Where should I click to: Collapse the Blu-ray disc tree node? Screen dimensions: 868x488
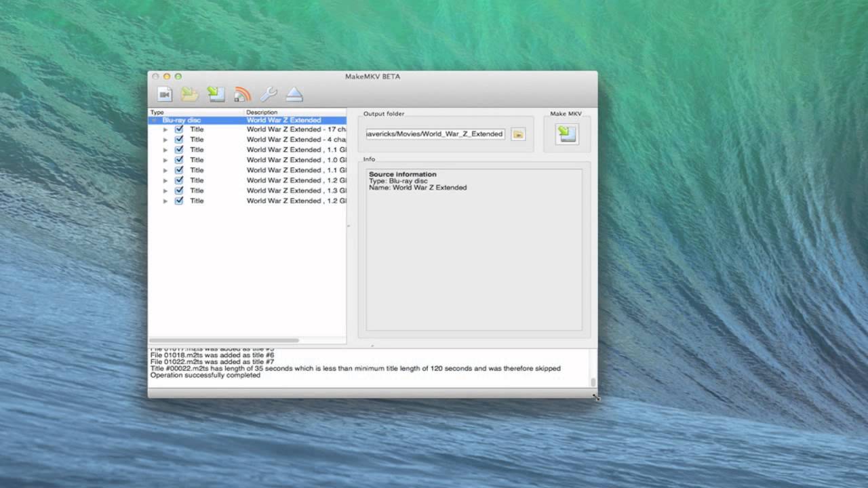(155, 120)
